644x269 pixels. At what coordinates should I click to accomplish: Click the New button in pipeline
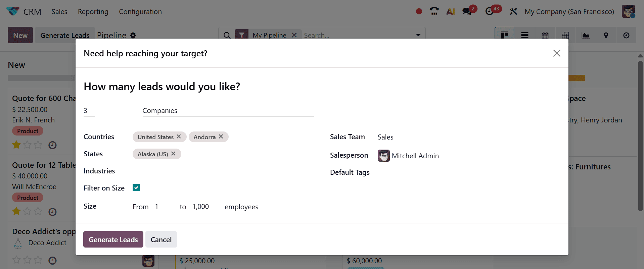click(20, 35)
